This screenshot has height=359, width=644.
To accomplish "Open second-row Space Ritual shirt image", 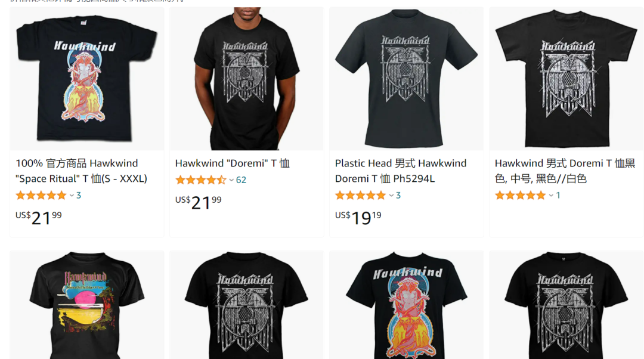I will tap(406, 305).
